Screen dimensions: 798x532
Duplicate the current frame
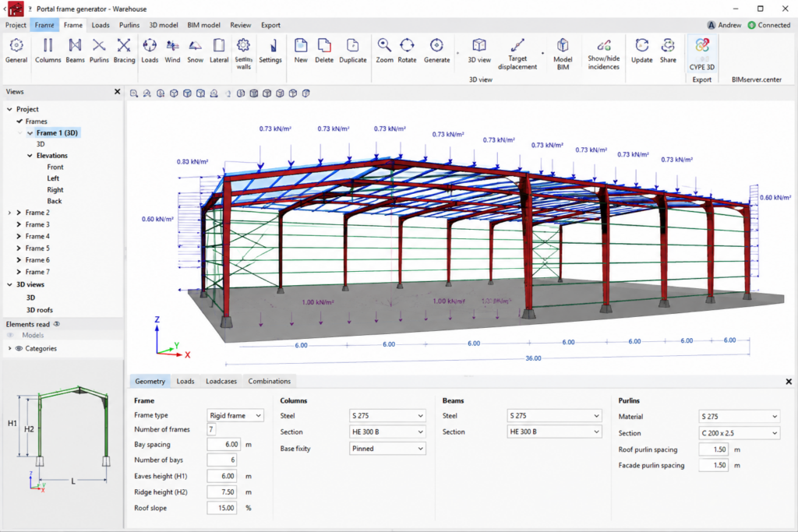coord(353,51)
